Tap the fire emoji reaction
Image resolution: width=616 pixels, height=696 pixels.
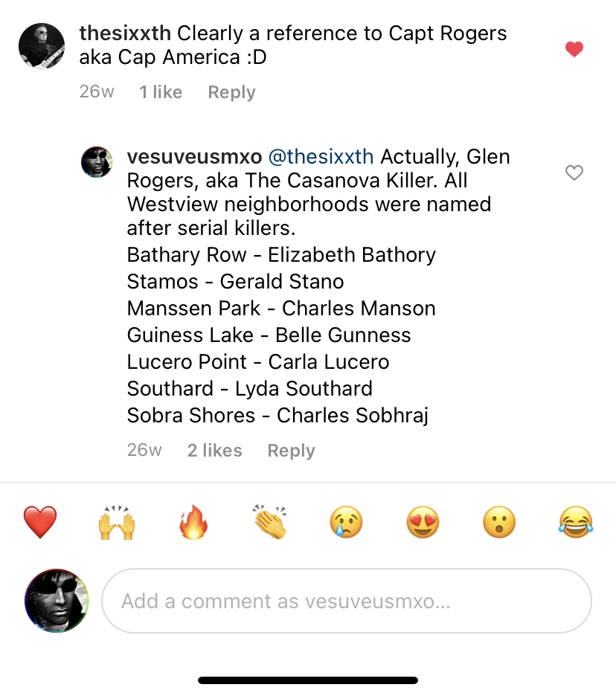193,522
